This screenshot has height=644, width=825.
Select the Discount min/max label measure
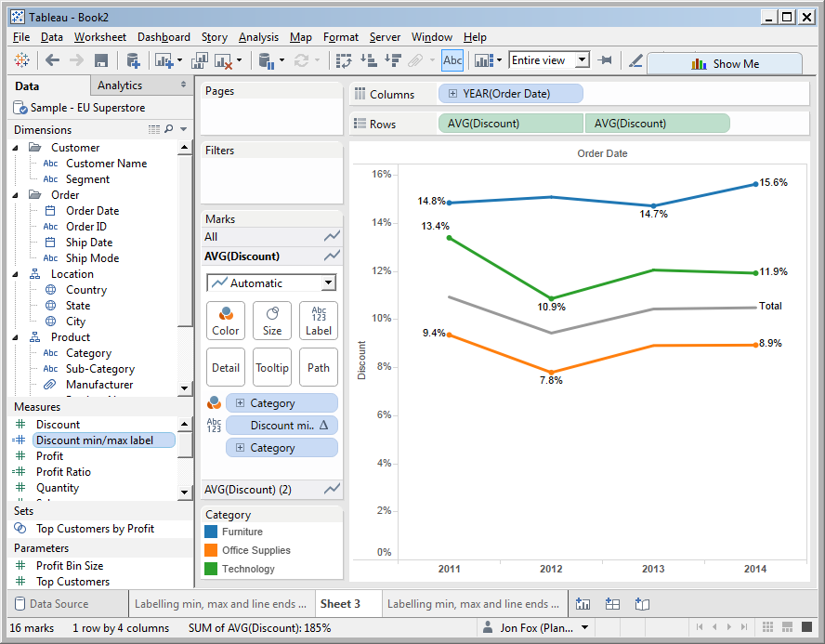click(x=102, y=440)
